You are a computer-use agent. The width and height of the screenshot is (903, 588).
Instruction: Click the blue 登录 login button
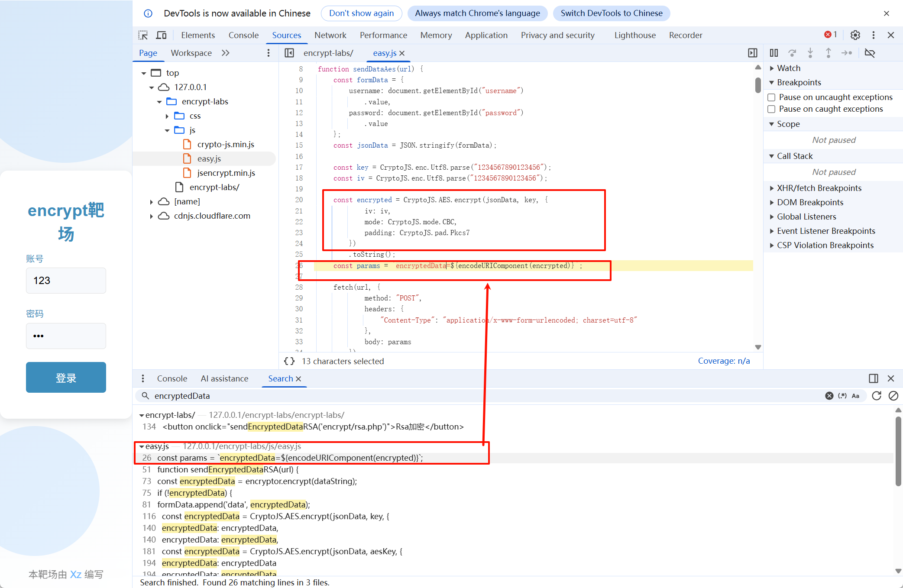point(66,378)
